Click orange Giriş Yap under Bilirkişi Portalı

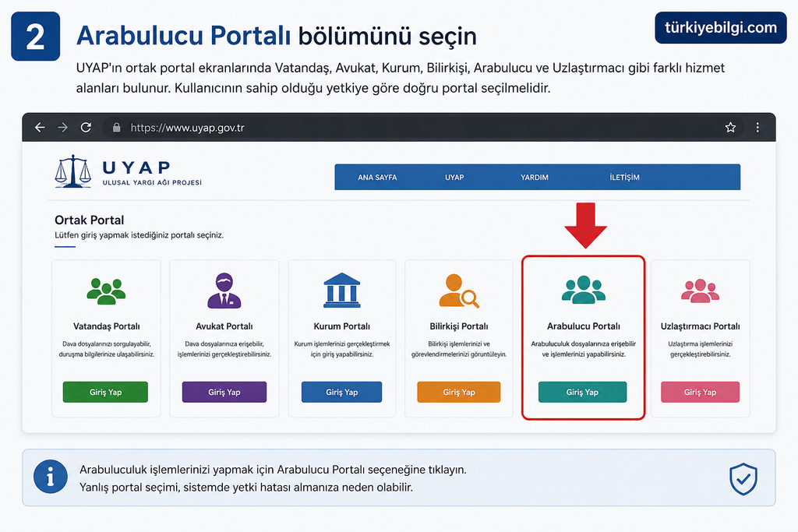[458, 392]
